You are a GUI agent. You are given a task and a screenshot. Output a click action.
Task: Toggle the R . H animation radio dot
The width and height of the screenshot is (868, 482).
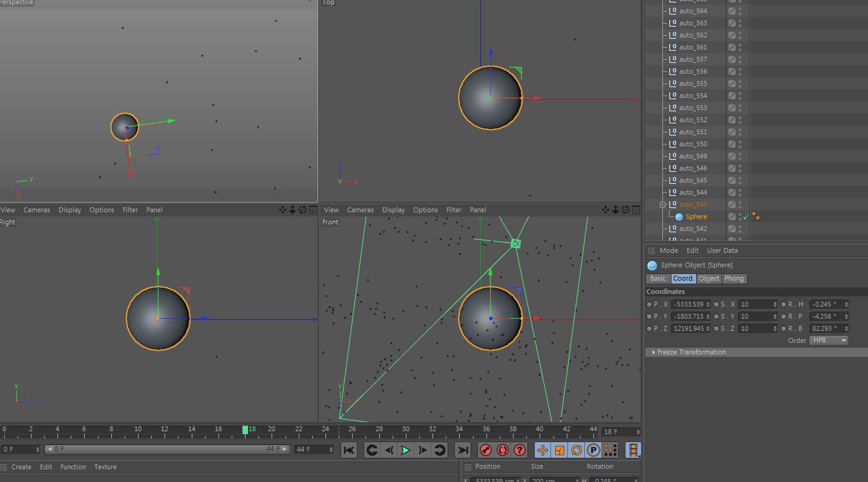coord(784,304)
